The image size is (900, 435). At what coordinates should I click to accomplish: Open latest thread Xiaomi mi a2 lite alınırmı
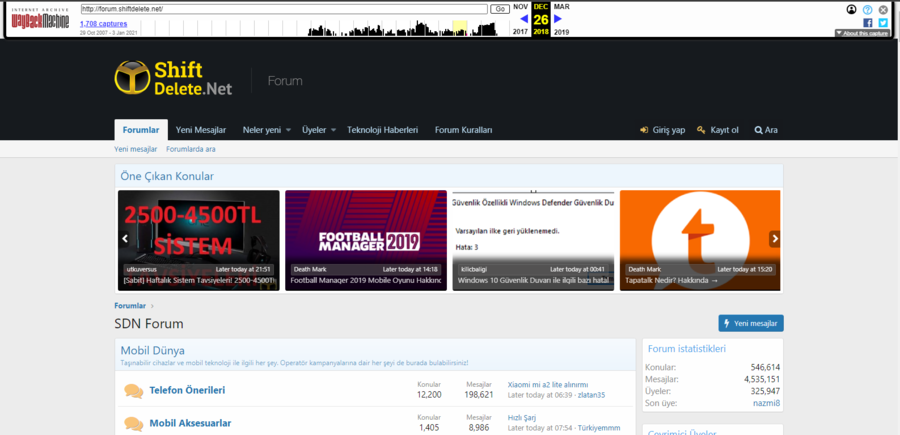point(548,384)
